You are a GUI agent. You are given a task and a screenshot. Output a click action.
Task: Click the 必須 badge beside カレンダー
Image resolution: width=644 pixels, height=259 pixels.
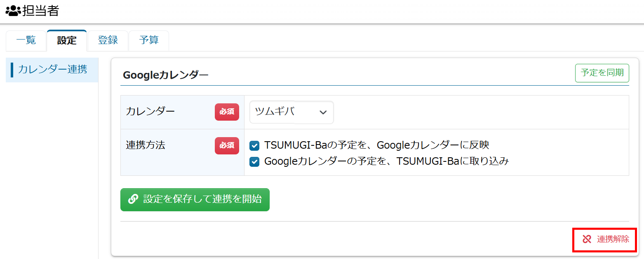coord(227,112)
